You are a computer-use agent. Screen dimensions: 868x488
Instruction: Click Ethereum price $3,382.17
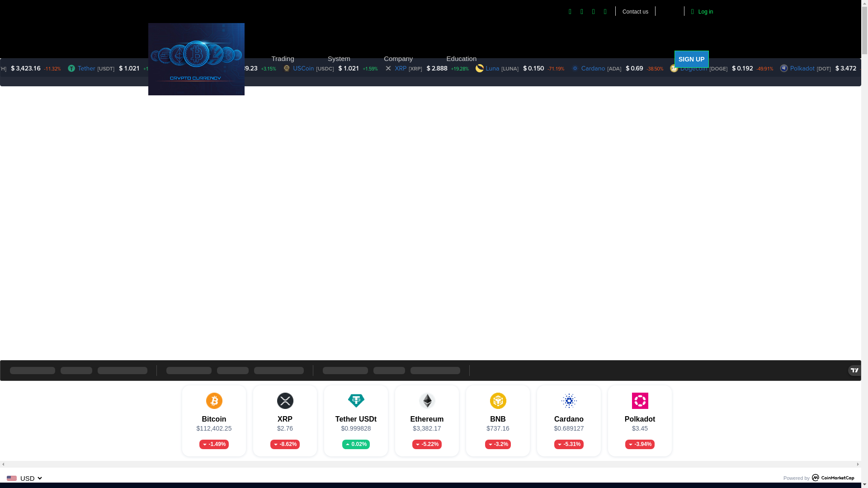[x=427, y=428]
